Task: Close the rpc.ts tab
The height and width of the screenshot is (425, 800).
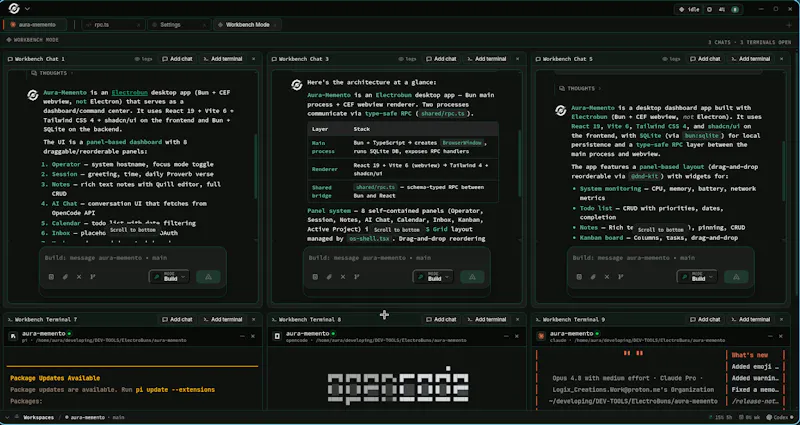Action: pyautogui.click(x=138, y=24)
